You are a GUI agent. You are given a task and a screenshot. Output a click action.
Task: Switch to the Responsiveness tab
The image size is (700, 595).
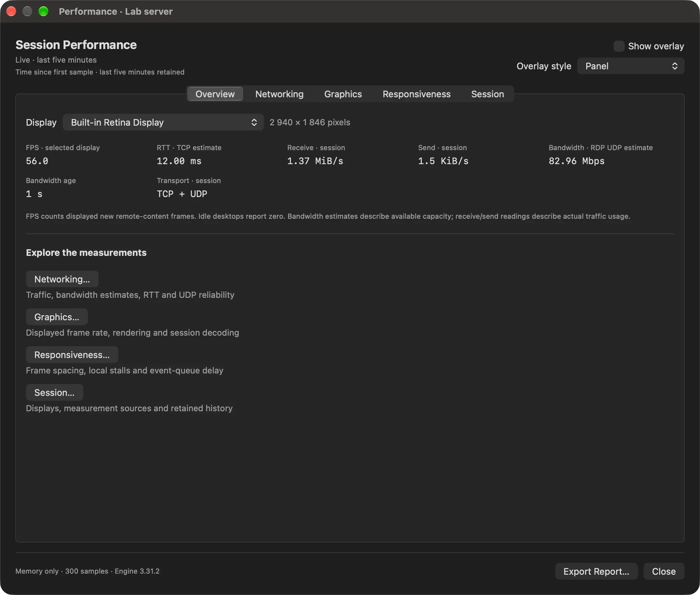pyautogui.click(x=416, y=94)
